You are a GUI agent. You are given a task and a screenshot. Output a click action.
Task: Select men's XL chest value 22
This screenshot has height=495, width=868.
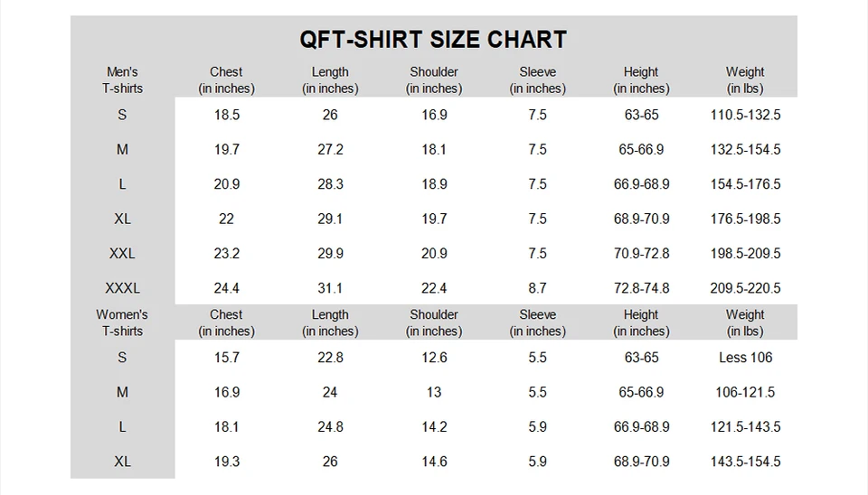tap(226, 219)
